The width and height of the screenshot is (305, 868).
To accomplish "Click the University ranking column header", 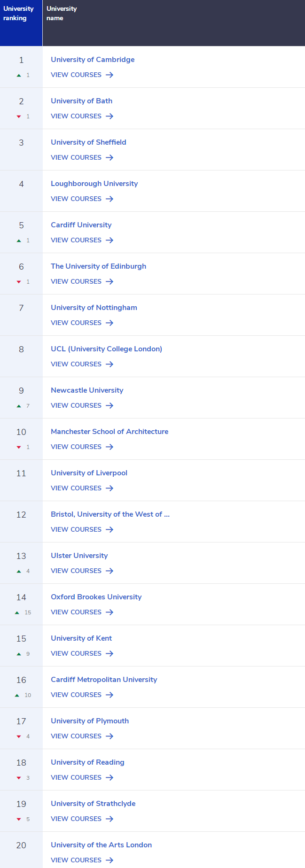I will [21, 23].
